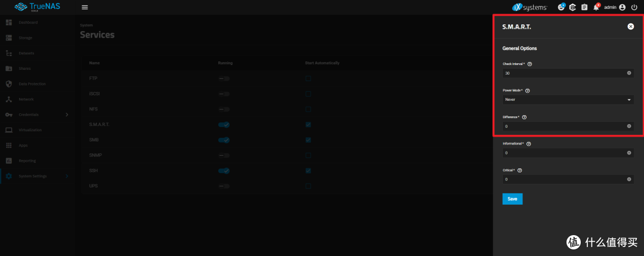Toggle SMB service running switch

pyautogui.click(x=224, y=140)
